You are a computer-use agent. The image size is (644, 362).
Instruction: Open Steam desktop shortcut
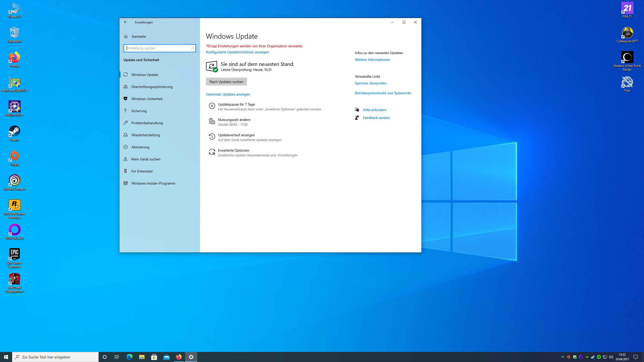(14, 132)
